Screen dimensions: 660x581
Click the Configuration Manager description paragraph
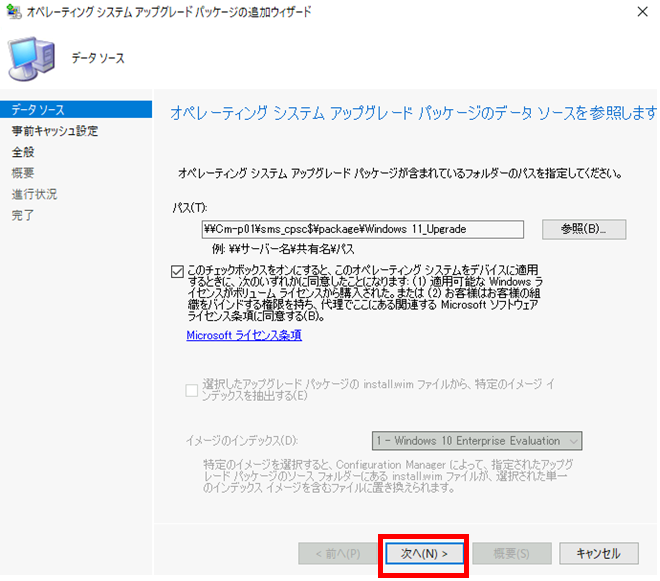click(387, 476)
